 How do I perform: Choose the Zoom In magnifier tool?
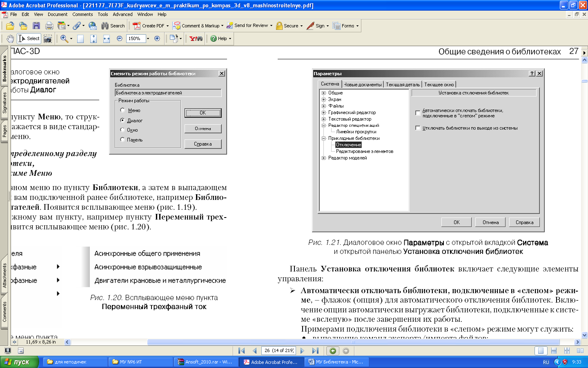click(x=64, y=38)
